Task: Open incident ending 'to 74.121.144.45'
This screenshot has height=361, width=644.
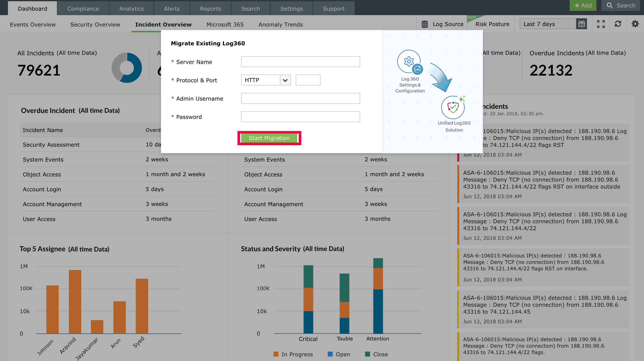Action: (x=543, y=309)
